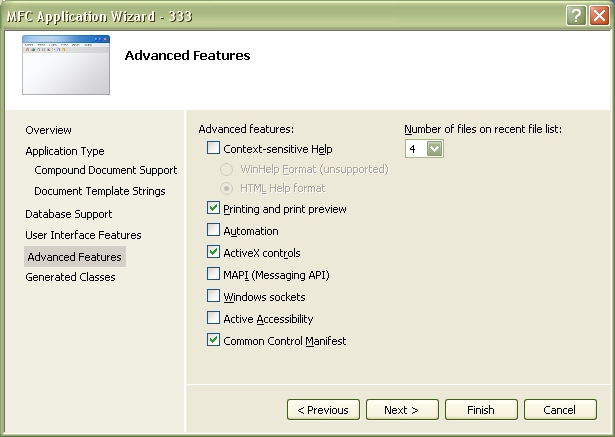Image resolution: width=615 pixels, height=437 pixels.
Task: Turn on Windows sockets support
Action: (213, 296)
